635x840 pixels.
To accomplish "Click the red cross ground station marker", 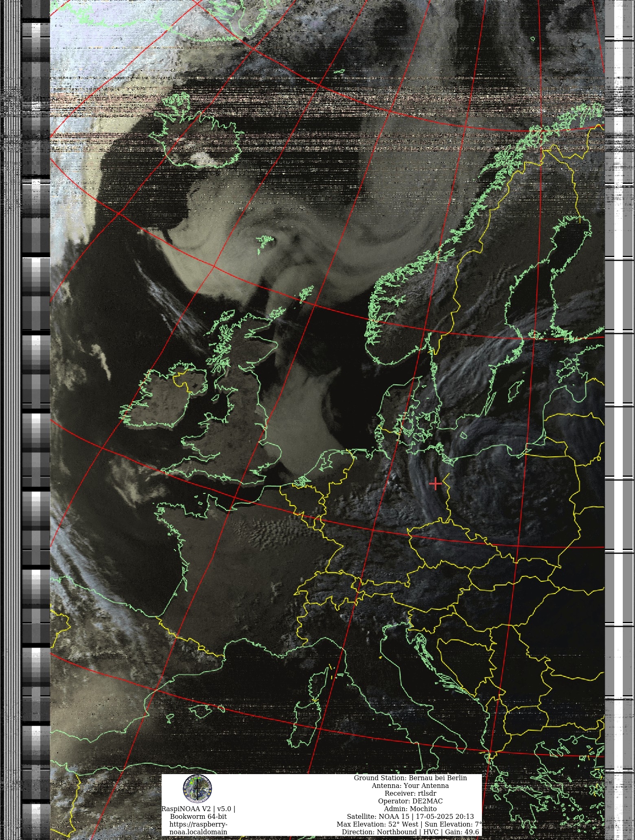I will (x=436, y=484).
